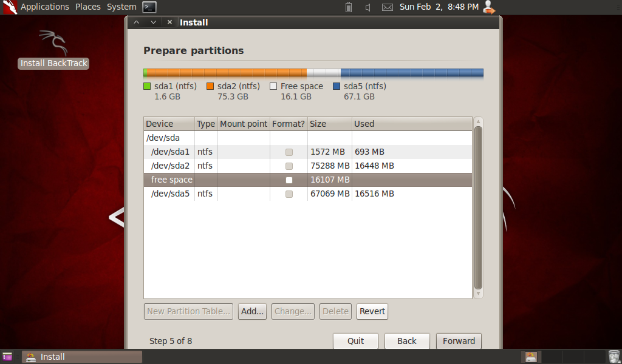Image resolution: width=622 pixels, height=364 pixels.
Task: Click Forward to continue installation
Action: click(459, 341)
